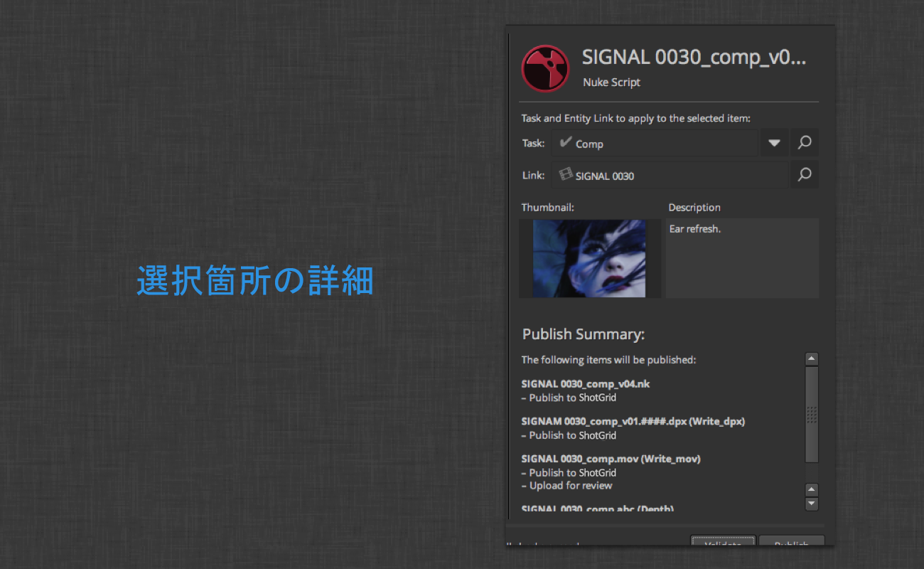The image size is (924, 569).
Task: Select 'SIGNAL 0030_comp.mov (Write_mov)' entry
Action: 611,459
